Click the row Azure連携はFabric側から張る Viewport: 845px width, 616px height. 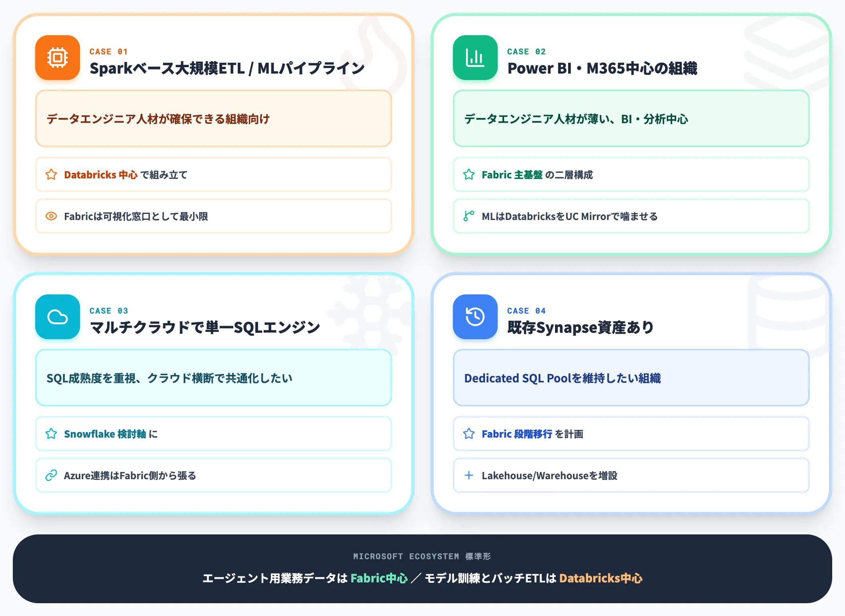pyautogui.click(x=214, y=475)
